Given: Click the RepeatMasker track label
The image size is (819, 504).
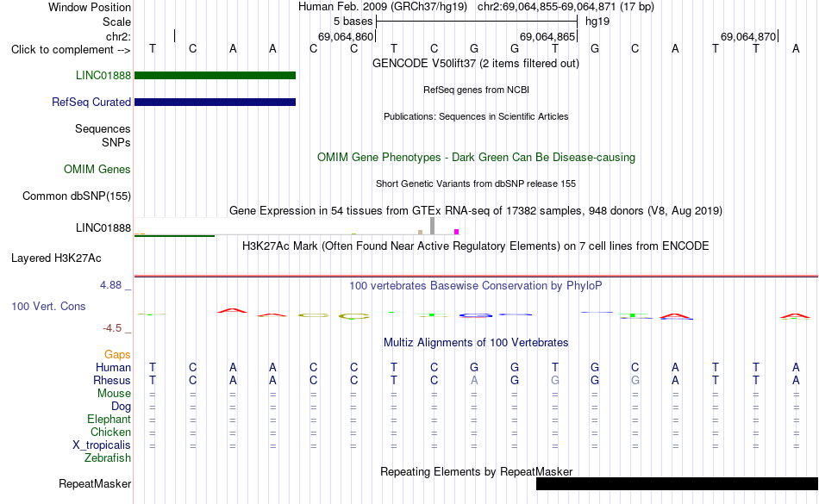Looking at the screenshot, I should 95,483.
